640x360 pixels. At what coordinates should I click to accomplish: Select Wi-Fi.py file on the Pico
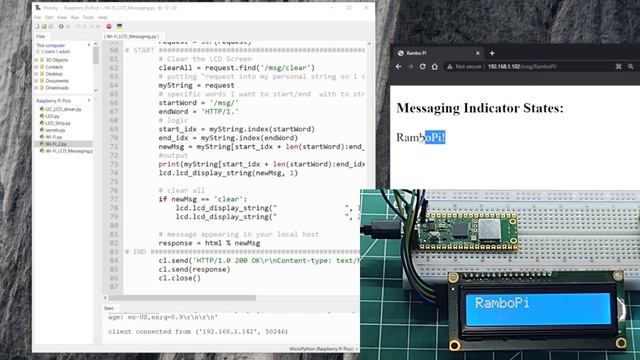click(x=54, y=137)
